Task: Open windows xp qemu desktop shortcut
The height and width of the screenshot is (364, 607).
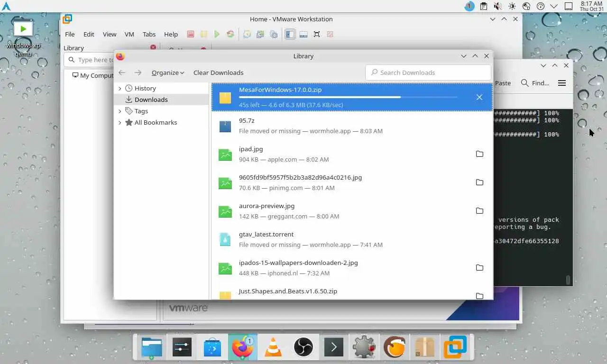Action: pos(23,38)
